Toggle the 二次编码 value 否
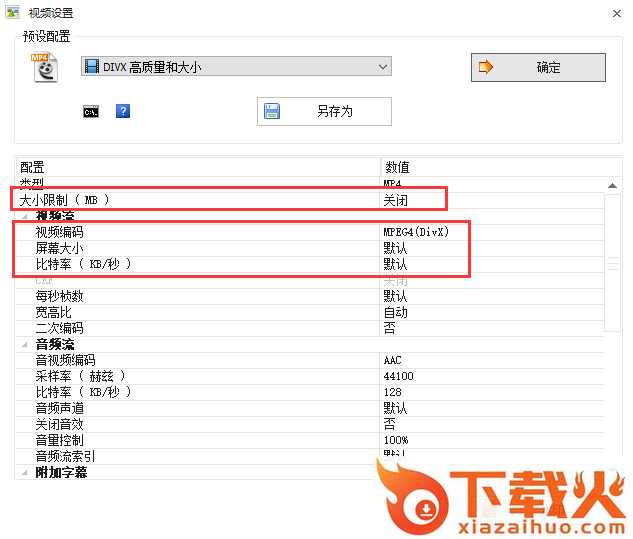This screenshot has width=633, height=539. tap(389, 328)
